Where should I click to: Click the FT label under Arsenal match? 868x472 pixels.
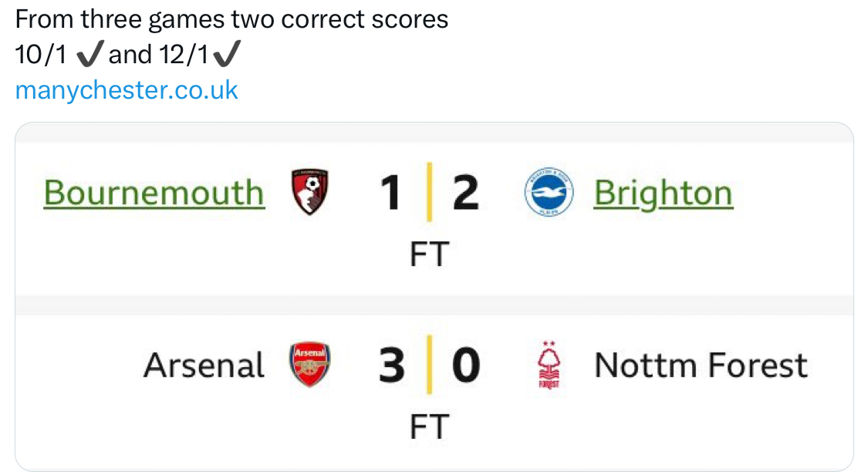point(429,427)
